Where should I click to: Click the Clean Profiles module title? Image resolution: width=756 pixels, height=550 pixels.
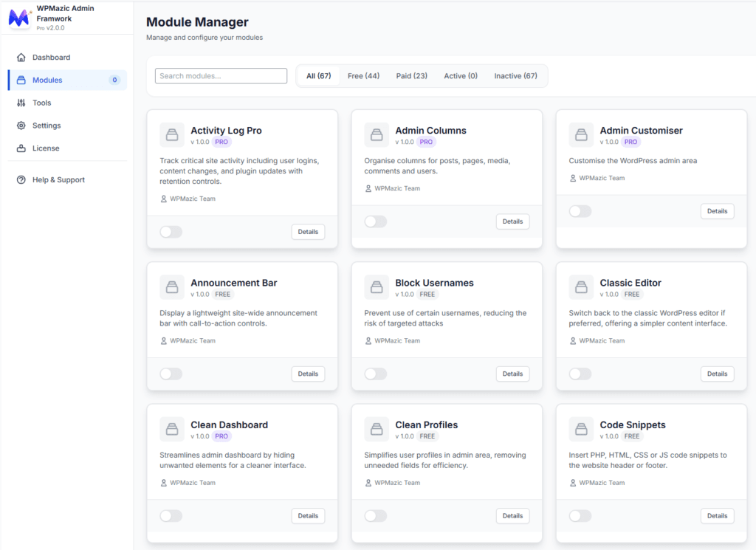(x=427, y=425)
